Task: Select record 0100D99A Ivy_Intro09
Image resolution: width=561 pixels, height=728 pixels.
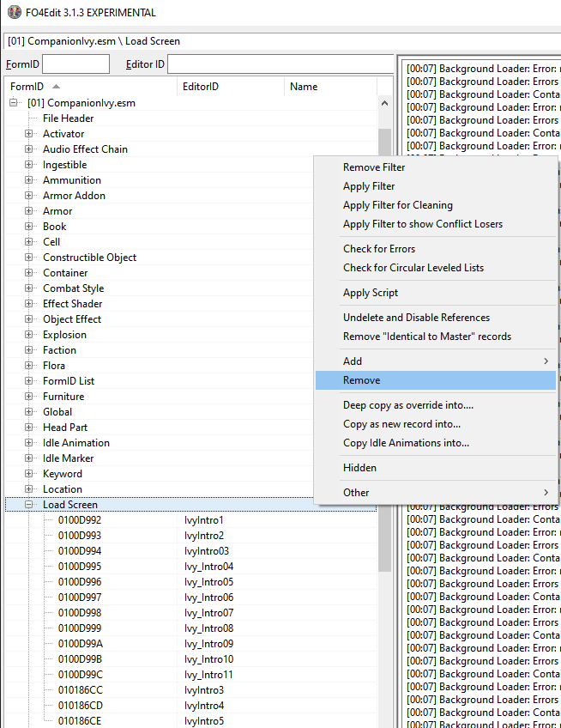Action: (x=190, y=644)
